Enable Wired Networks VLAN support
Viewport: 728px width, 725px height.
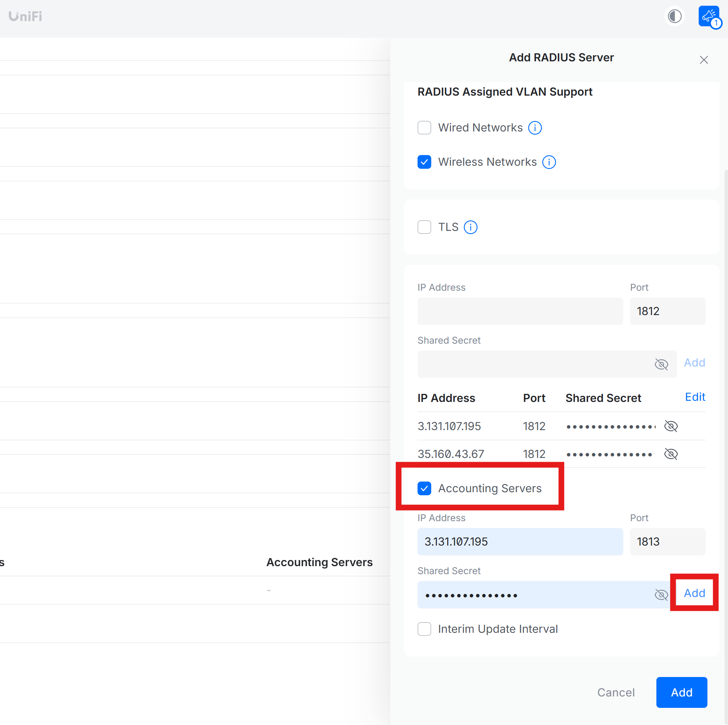424,128
